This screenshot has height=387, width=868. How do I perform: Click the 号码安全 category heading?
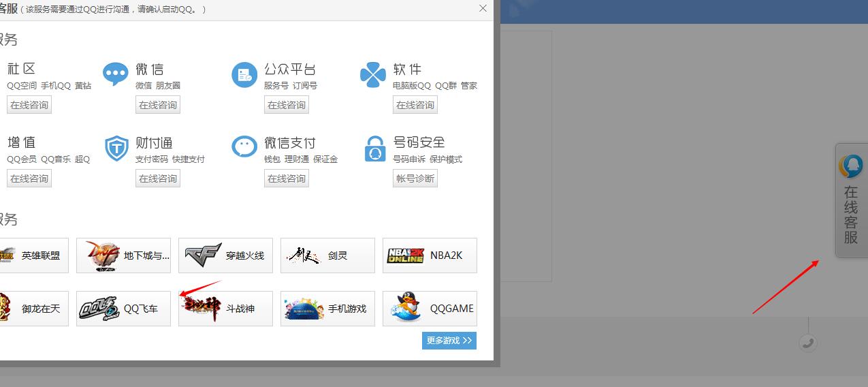(419, 142)
